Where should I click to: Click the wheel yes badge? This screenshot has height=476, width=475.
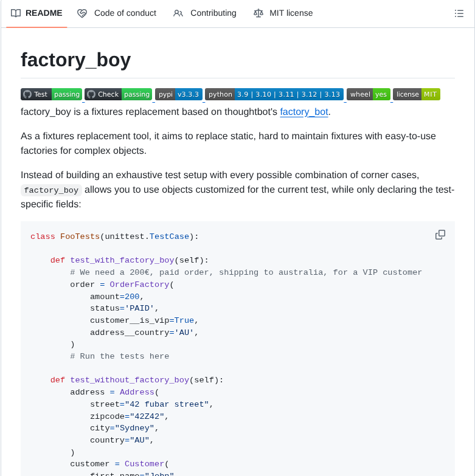369,94
